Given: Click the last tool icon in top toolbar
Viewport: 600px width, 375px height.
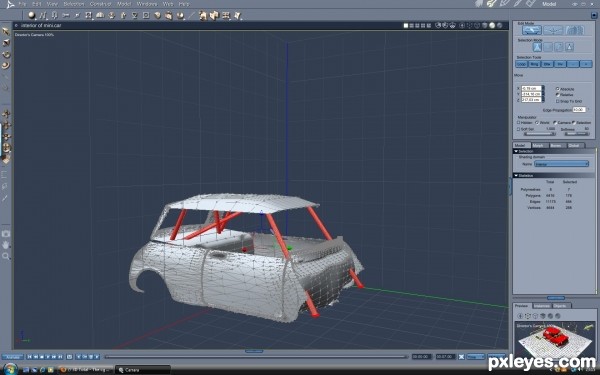Looking at the screenshot, I should (x=237, y=16).
